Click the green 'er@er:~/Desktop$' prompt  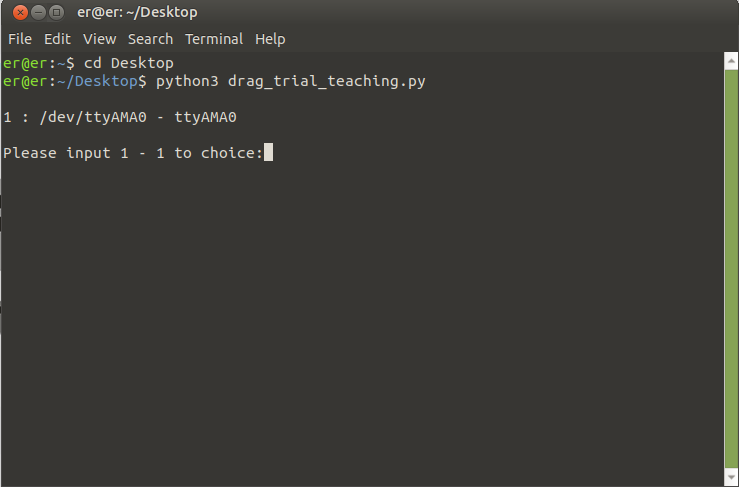pyautogui.click(x=75, y=81)
